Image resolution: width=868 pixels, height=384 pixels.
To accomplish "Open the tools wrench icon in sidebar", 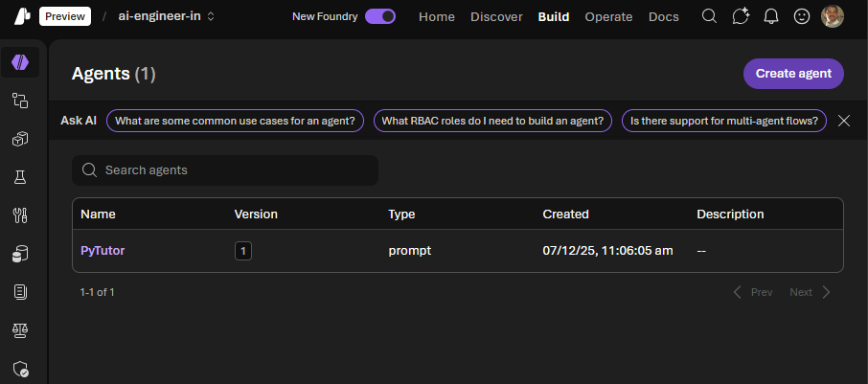I will coord(20,215).
